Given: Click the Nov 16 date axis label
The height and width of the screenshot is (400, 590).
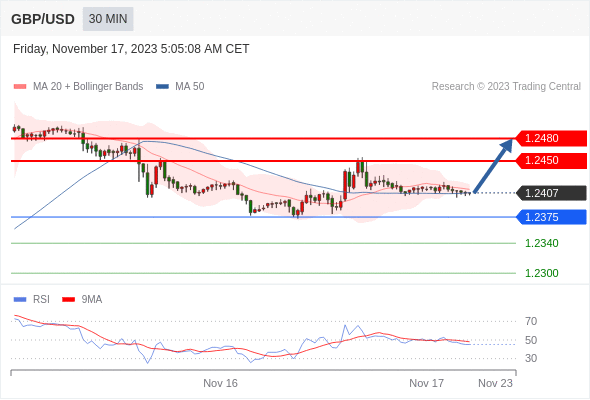Looking at the screenshot, I should 220,383.
